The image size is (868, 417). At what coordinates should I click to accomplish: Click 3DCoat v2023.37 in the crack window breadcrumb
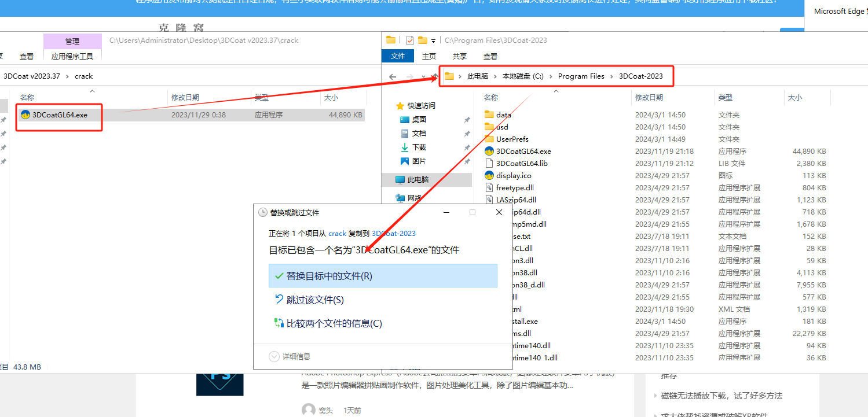tap(32, 76)
